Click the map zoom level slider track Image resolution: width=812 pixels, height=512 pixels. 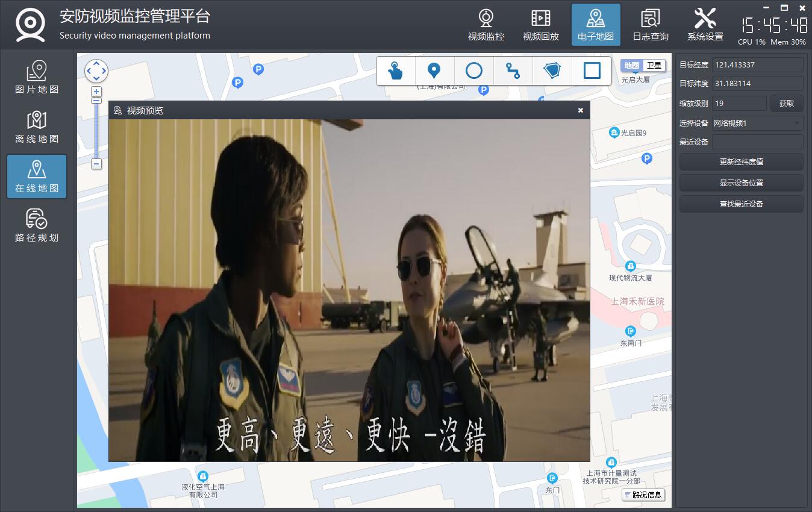coord(96,130)
